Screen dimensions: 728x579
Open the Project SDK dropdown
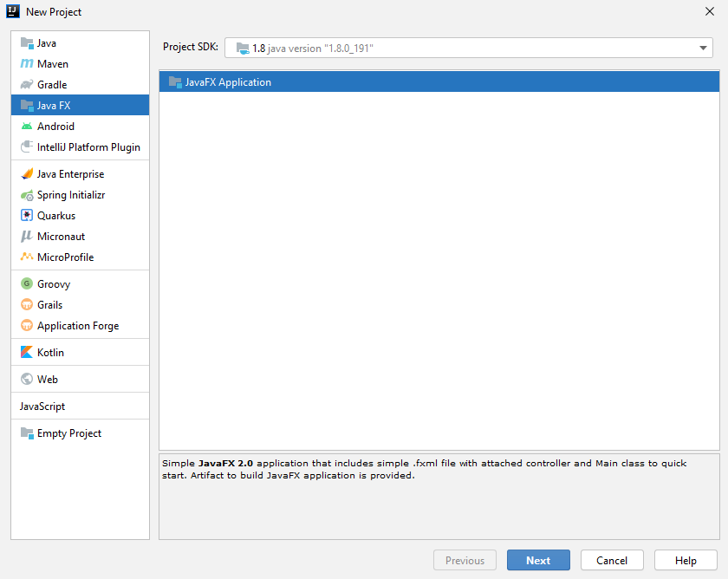468,48
